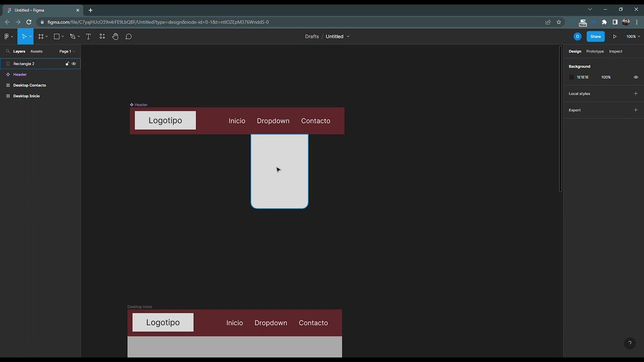
Task: Click the browser address bar
Action: point(292,22)
